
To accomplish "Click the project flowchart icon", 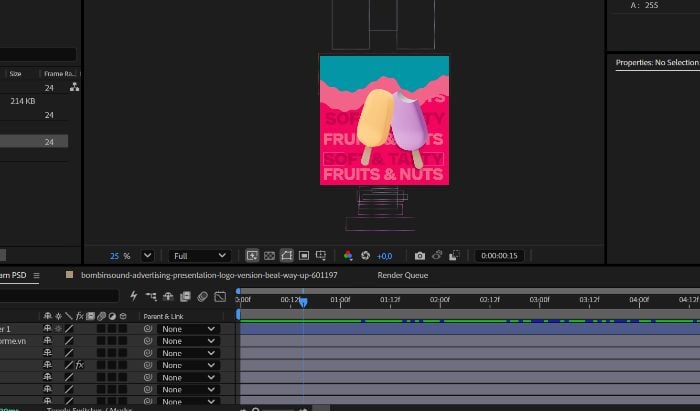I will (x=75, y=87).
